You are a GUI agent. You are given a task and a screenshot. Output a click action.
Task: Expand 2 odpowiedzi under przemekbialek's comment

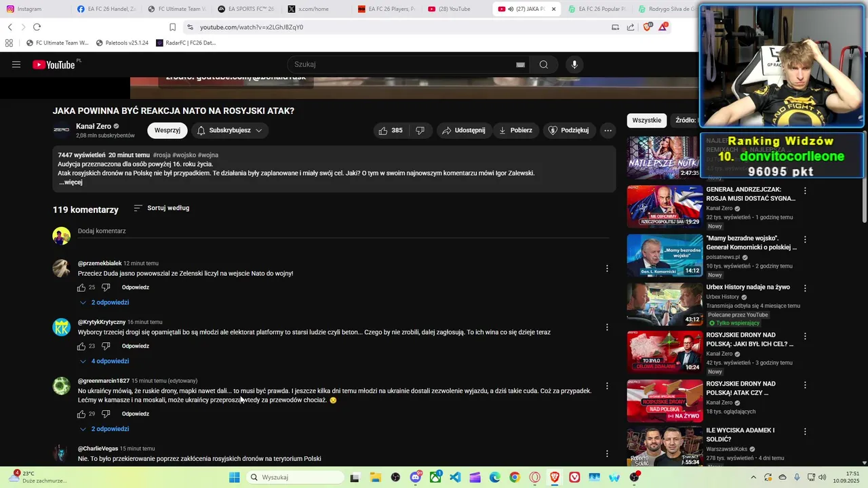click(104, 302)
